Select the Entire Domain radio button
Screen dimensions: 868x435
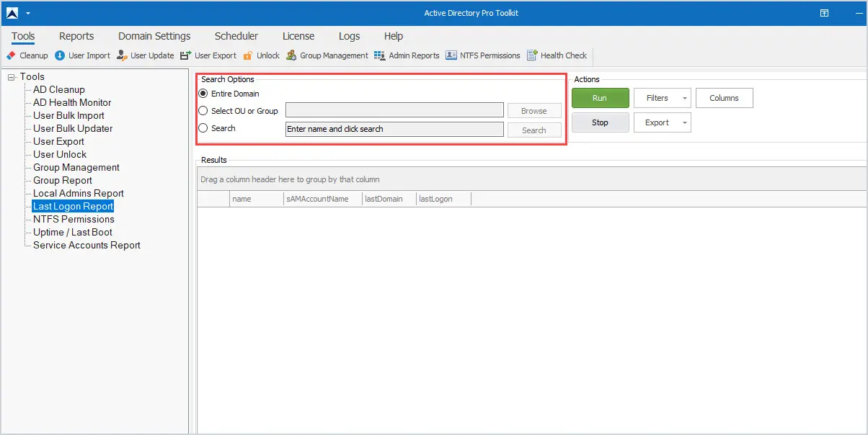(x=203, y=94)
